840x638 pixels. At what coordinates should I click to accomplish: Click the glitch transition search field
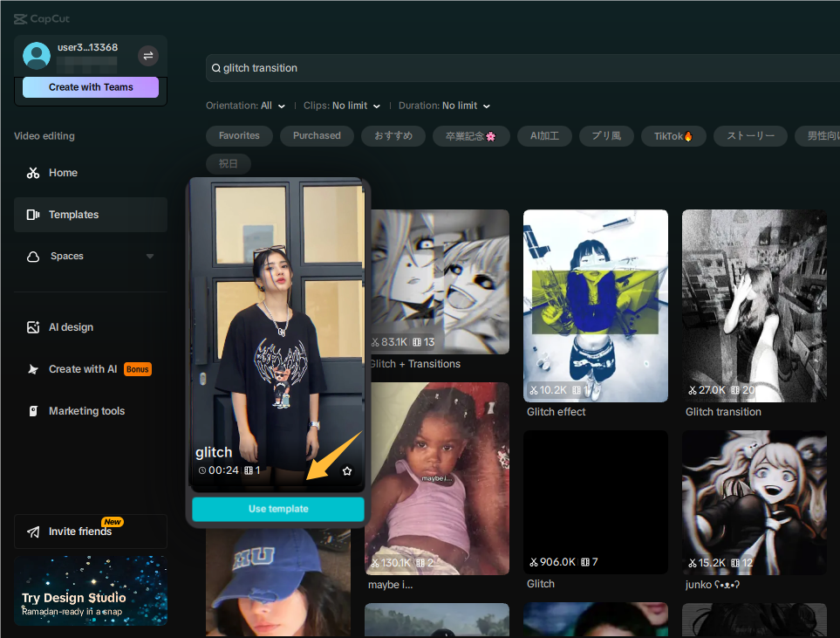tap(522, 68)
